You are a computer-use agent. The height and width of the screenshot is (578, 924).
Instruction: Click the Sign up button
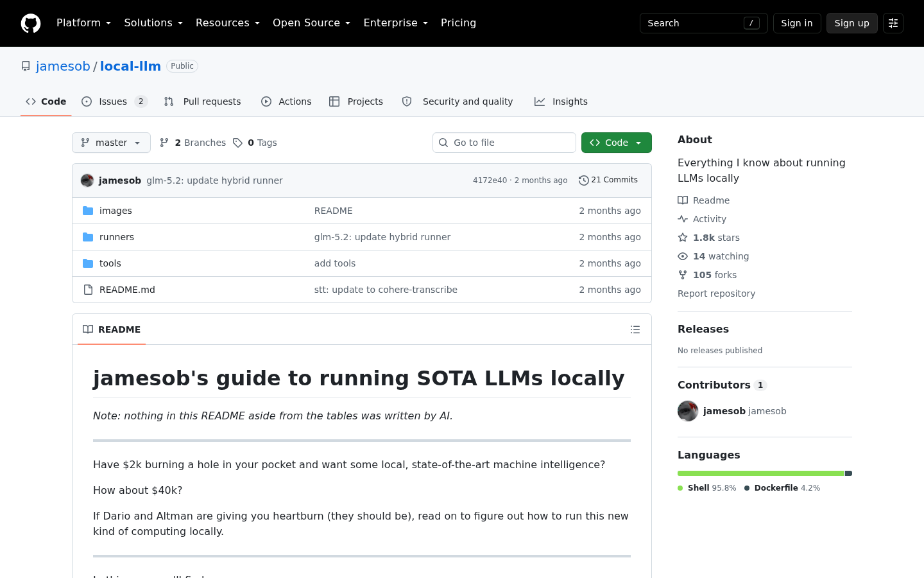[852, 23]
